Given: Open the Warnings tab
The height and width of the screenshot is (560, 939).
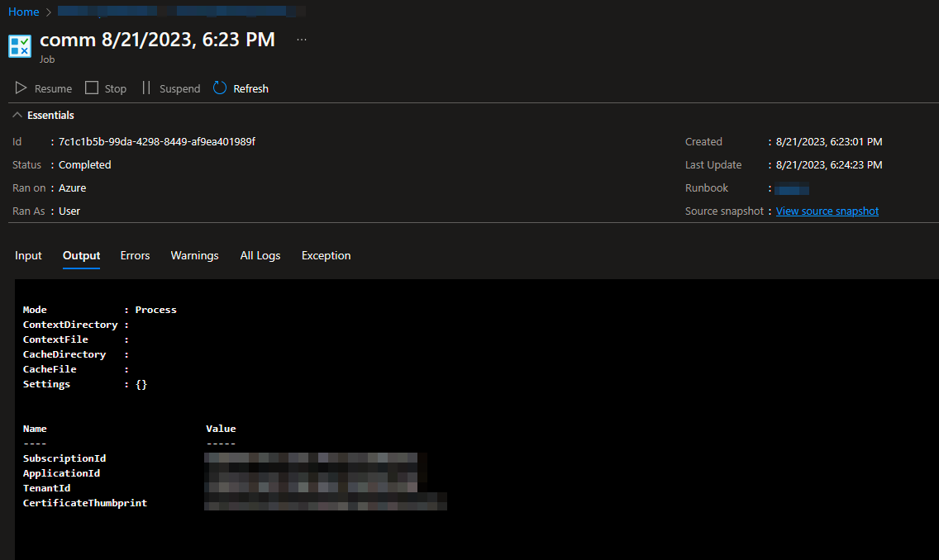Looking at the screenshot, I should pos(194,255).
